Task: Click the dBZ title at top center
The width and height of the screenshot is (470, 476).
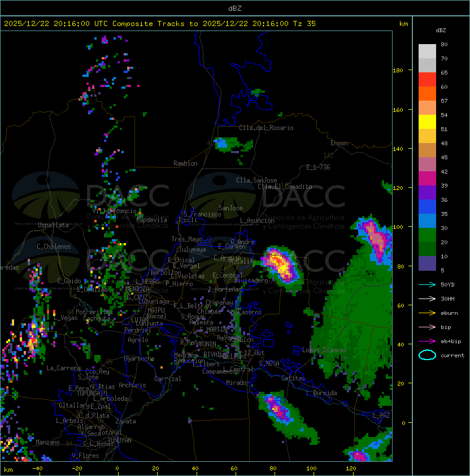Action: [235, 8]
